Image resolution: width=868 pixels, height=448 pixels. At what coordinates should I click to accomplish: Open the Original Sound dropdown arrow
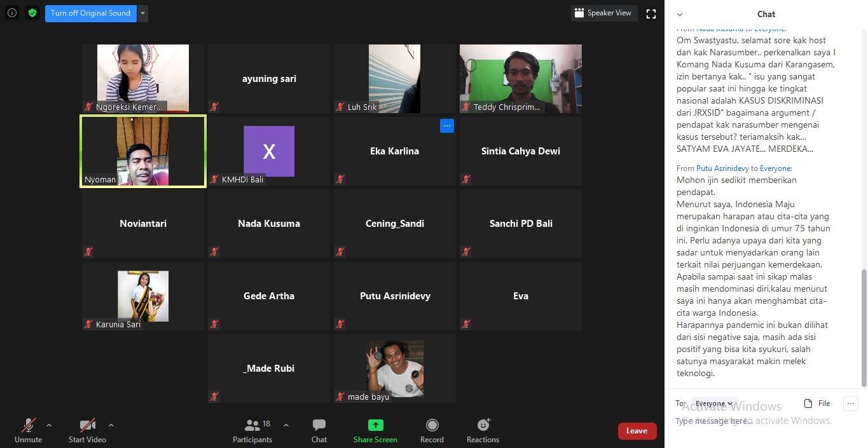(x=142, y=13)
